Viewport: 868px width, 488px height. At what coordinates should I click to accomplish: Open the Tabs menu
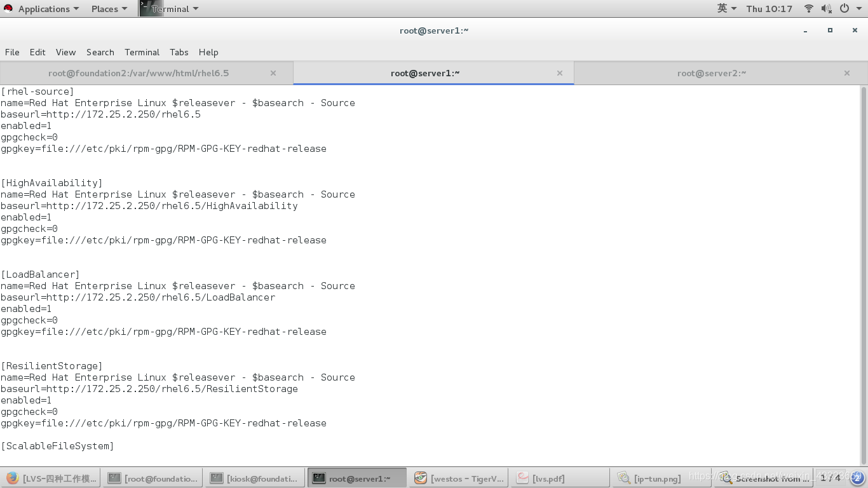point(179,52)
